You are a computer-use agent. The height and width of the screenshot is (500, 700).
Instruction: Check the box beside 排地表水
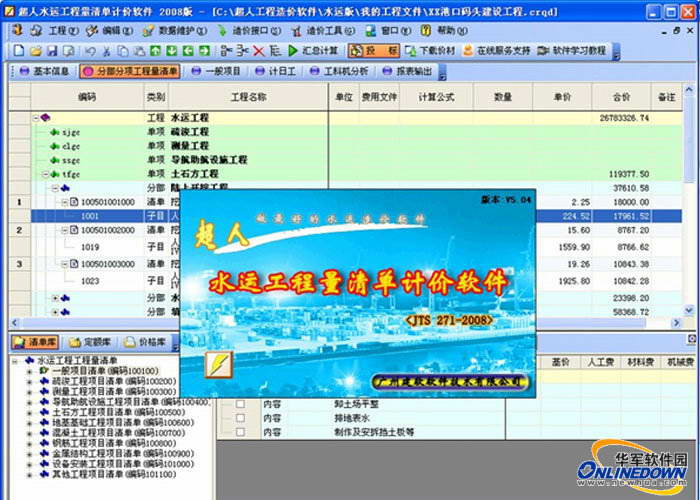240,418
